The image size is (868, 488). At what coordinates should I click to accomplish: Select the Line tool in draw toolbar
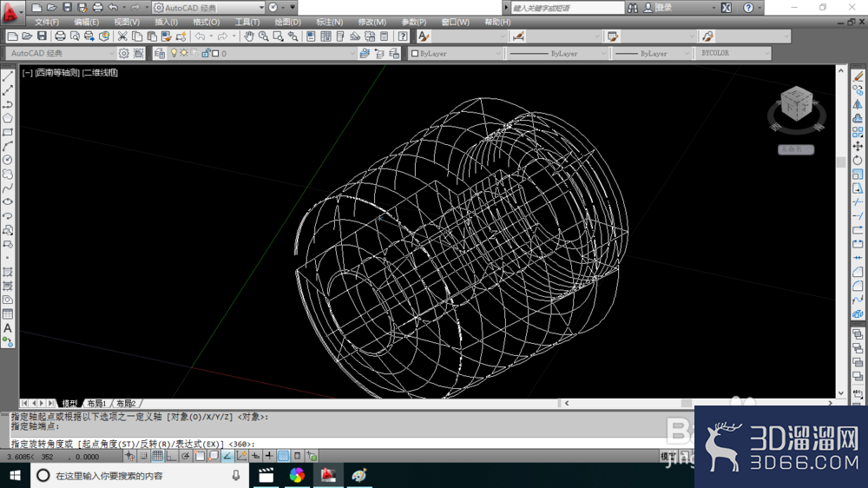point(8,76)
